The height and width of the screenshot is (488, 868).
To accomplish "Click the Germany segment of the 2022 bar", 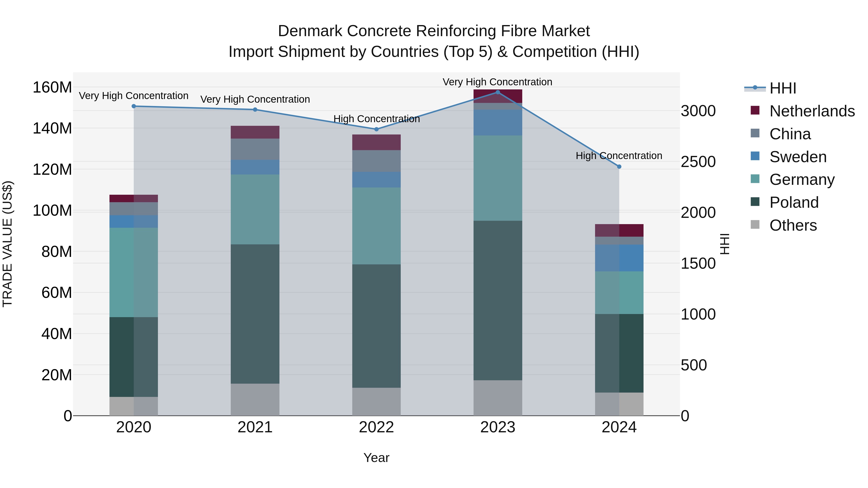I will point(376,226).
